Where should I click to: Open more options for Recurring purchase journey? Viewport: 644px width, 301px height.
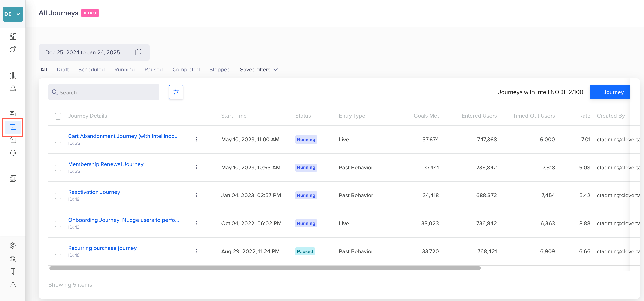(197, 251)
